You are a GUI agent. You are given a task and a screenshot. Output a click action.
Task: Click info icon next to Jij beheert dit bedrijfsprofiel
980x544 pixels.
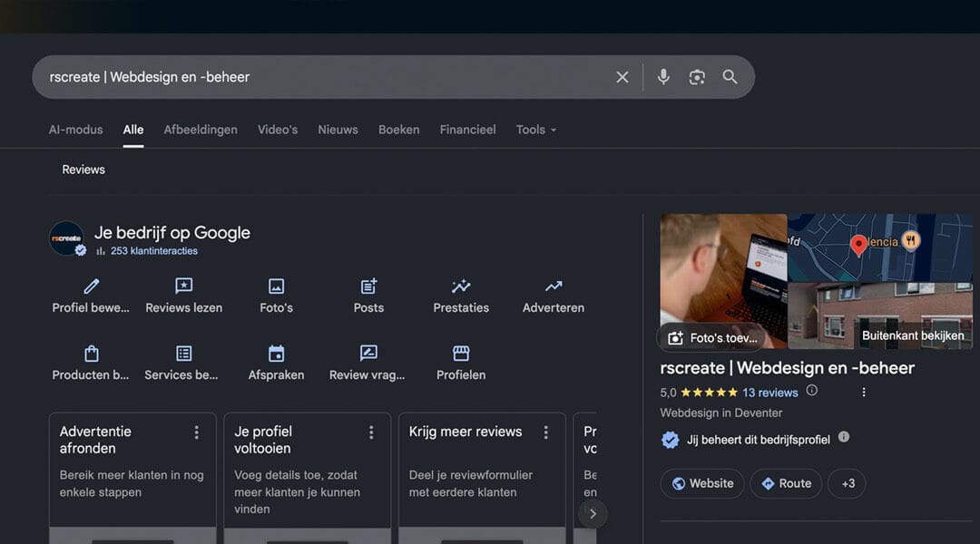point(844,437)
